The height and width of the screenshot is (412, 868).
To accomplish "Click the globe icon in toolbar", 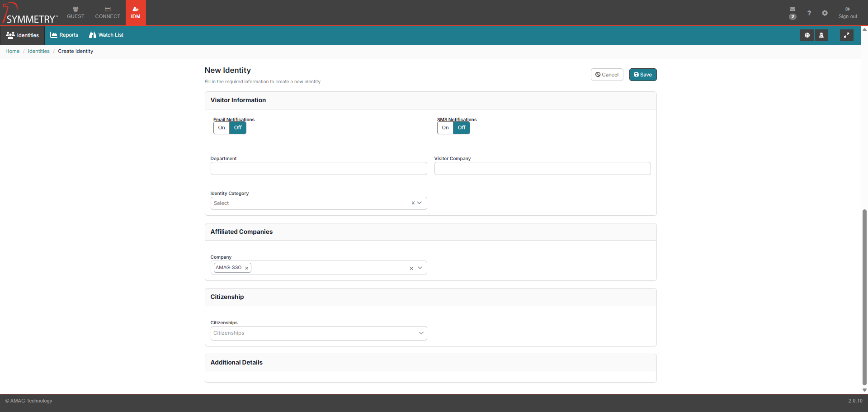I will (807, 35).
